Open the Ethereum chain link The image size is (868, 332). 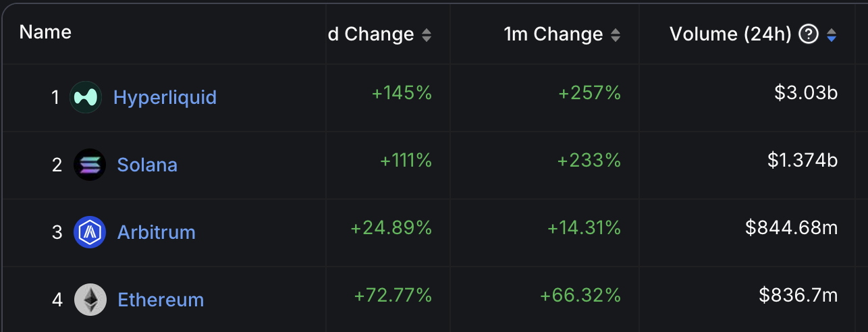coord(161,300)
